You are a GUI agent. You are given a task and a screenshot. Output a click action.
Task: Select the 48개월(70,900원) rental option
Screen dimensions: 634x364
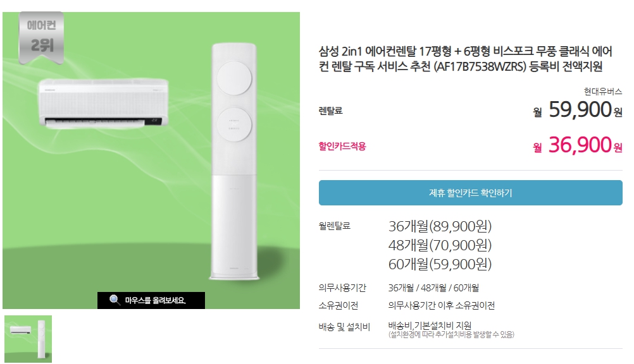click(x=440, y=245)
